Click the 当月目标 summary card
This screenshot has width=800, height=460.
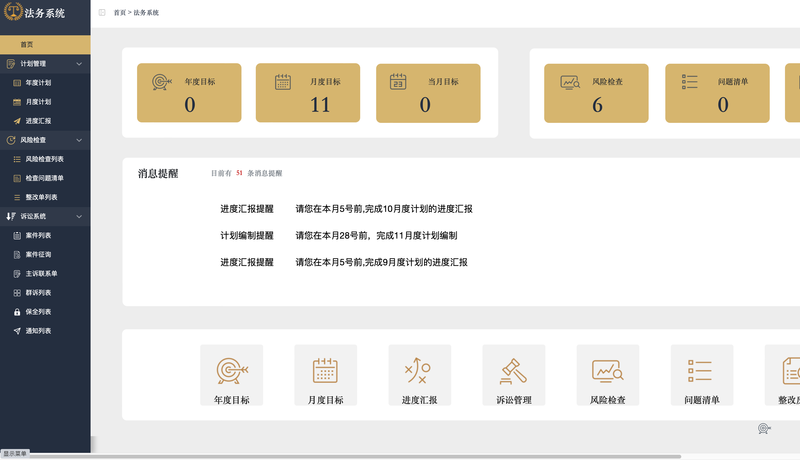coord(428,93)
